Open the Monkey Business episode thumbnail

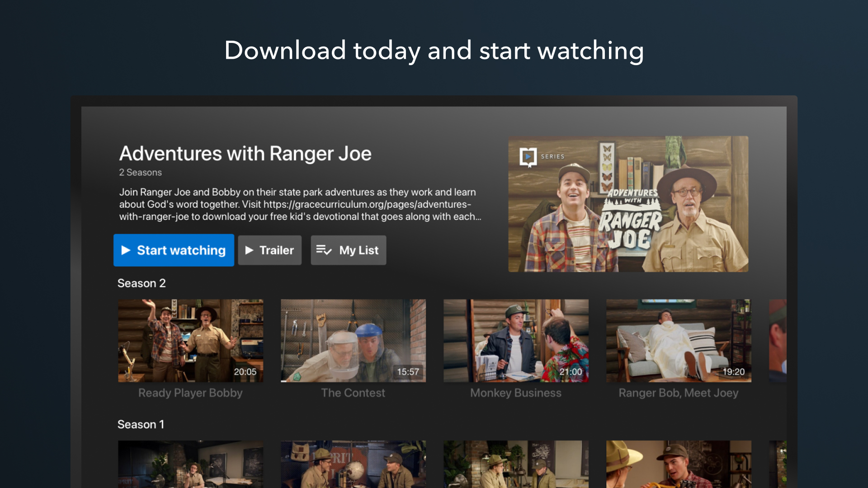(516, 340)
